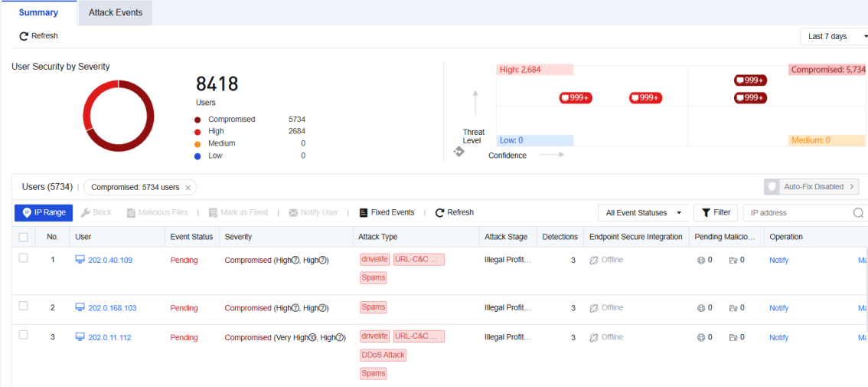Check the box for user 202.0.40.109

tap(23, 257)
